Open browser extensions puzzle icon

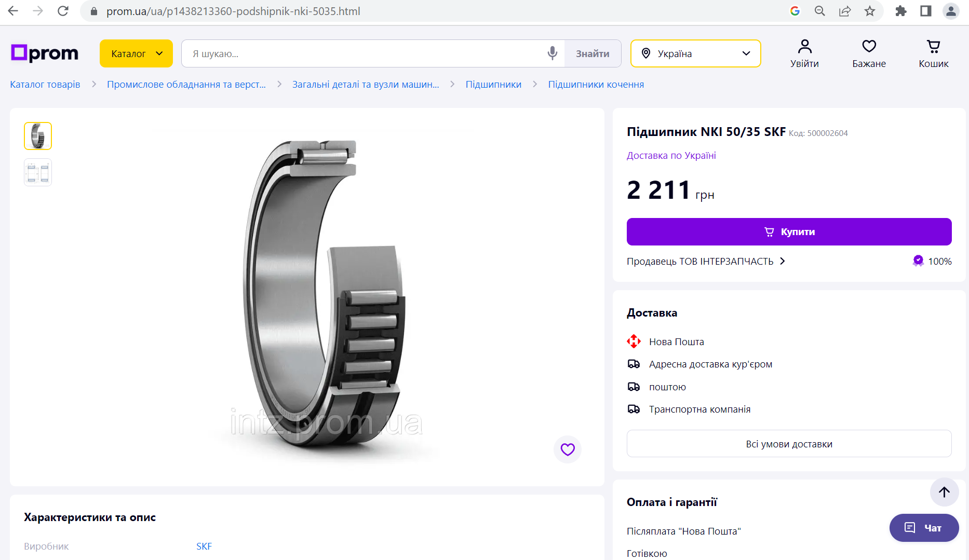900,11
